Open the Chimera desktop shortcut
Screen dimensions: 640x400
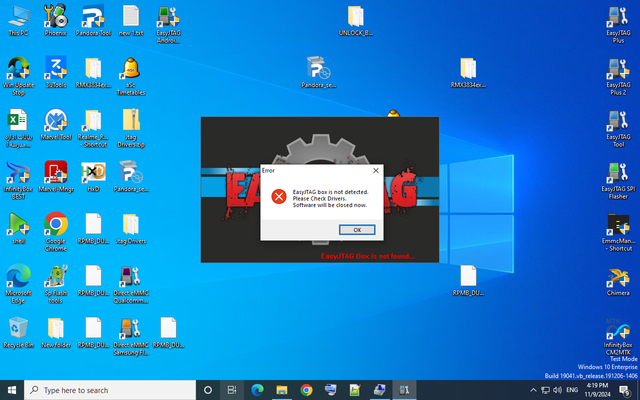point(618,282)
